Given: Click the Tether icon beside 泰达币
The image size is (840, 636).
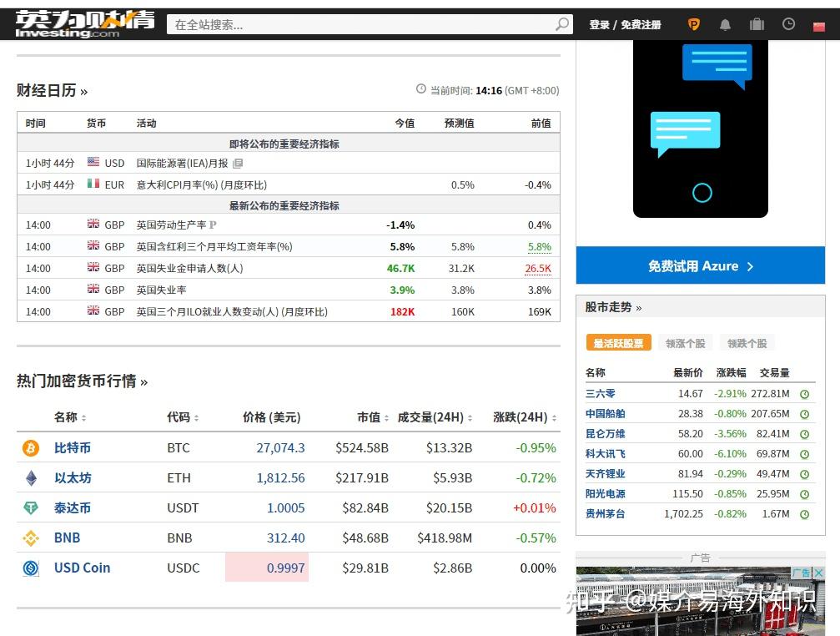Looking at the screenshot, I should tap(30, 508).
